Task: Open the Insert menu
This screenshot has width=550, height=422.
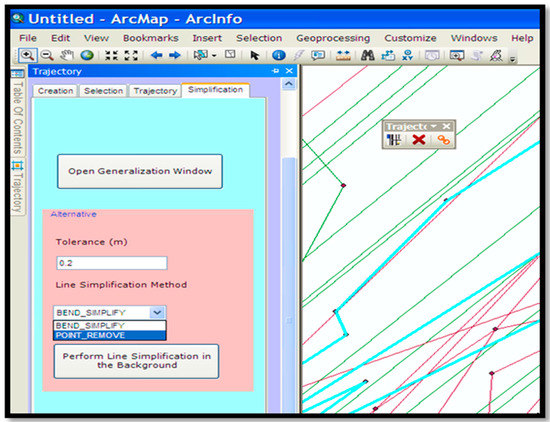Action: pyautogui.click(x=207, y=38)
